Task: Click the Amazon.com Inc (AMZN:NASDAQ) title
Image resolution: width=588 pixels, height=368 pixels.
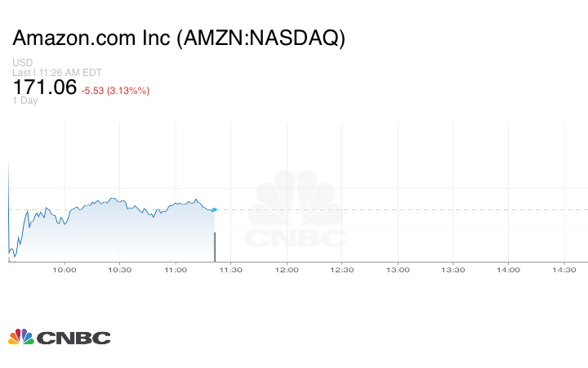Action: [179, 39]
